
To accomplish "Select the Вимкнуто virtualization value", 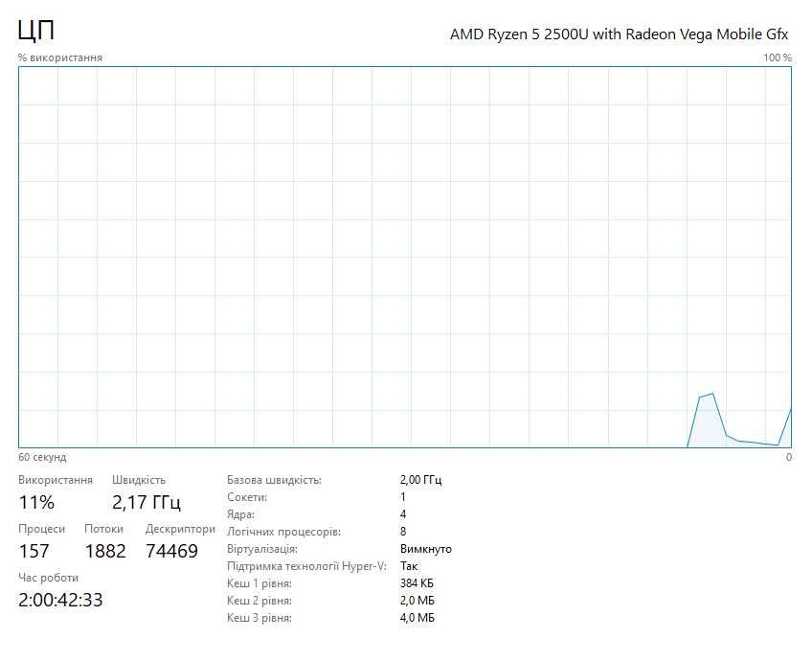I will 426,549.
